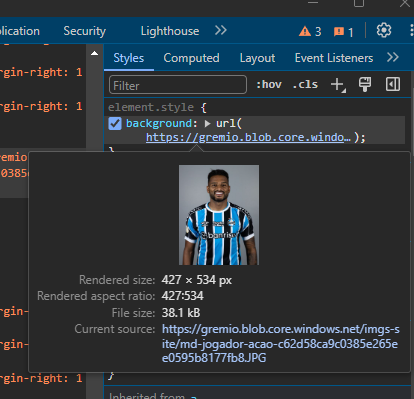
Task: Open the Current source image URL
Action: coord(281,344)
